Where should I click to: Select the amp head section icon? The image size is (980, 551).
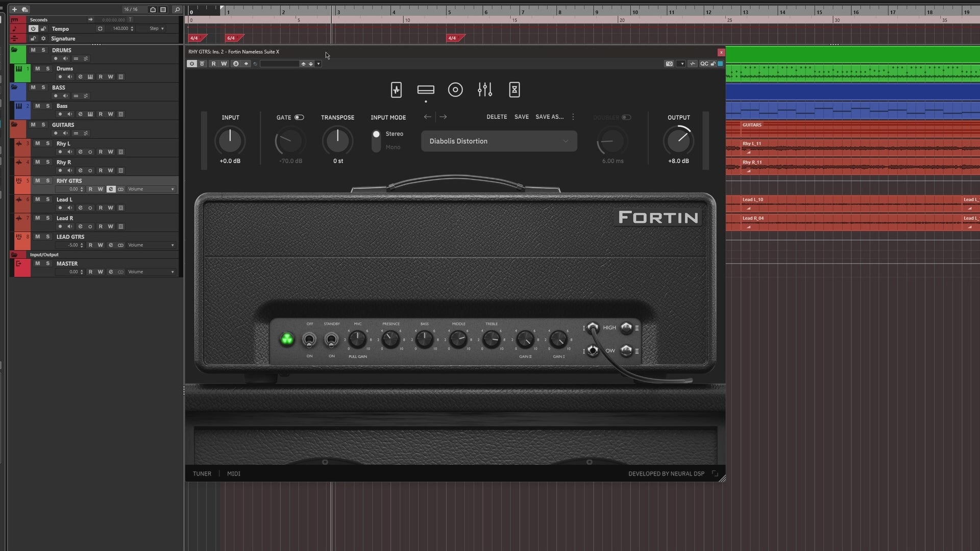click(426, 90)
